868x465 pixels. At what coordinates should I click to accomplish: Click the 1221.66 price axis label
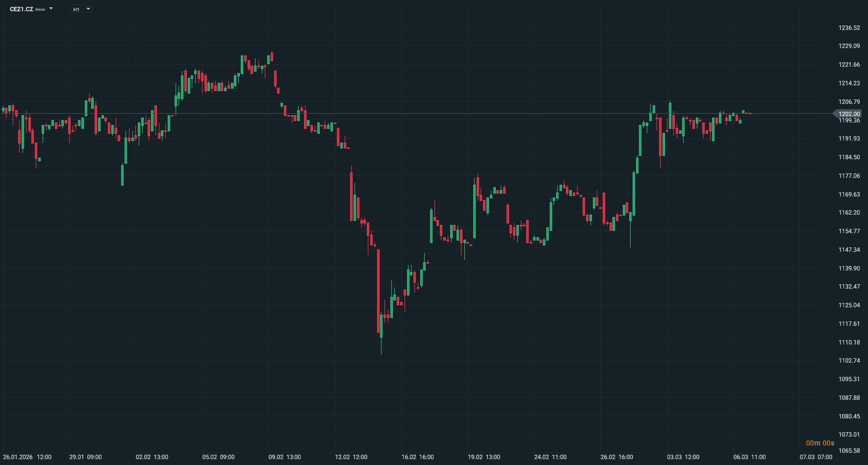click(x=849, y=65)
